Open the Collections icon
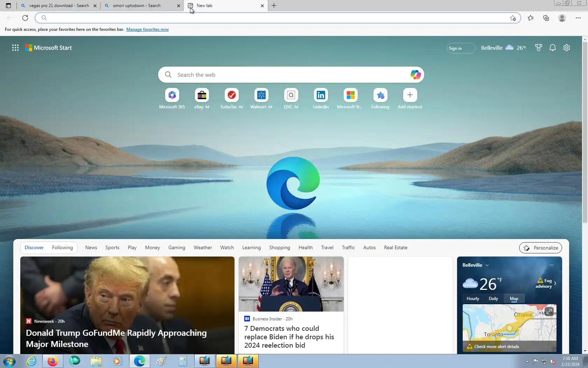Image resolution: width=588 pixels, height=368 pixels. tap(546, 18)
